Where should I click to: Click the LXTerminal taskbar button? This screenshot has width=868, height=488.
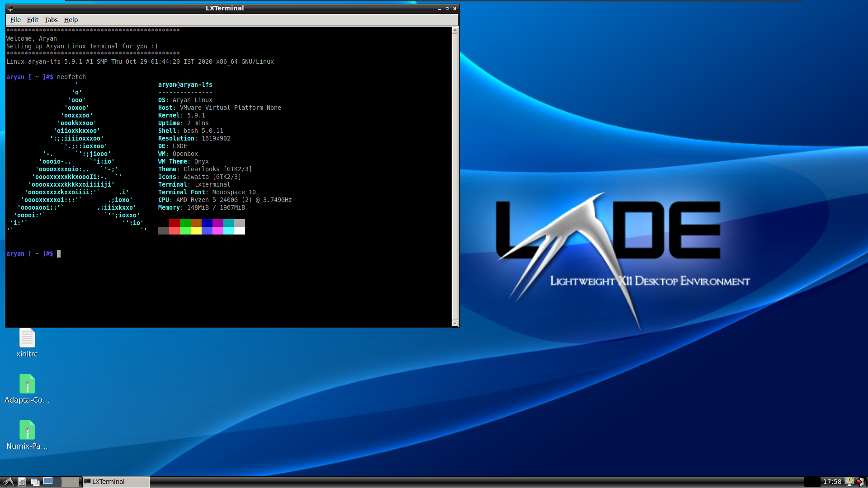[x=116, y=482]
